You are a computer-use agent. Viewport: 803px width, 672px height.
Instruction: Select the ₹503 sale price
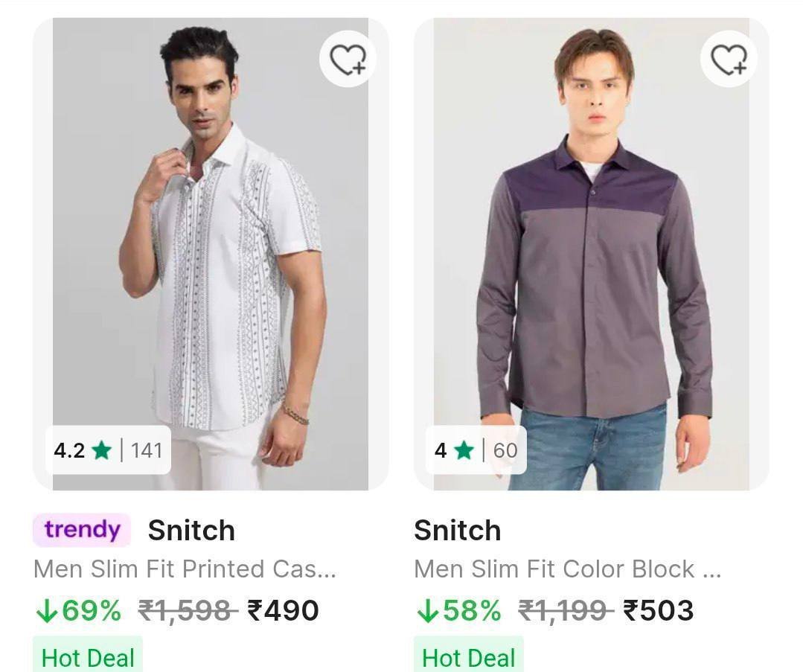point(658,611)
